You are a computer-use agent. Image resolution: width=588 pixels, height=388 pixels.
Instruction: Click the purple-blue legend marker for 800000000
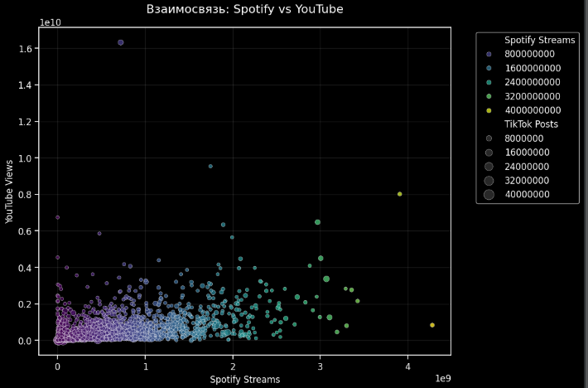point(489,55)
